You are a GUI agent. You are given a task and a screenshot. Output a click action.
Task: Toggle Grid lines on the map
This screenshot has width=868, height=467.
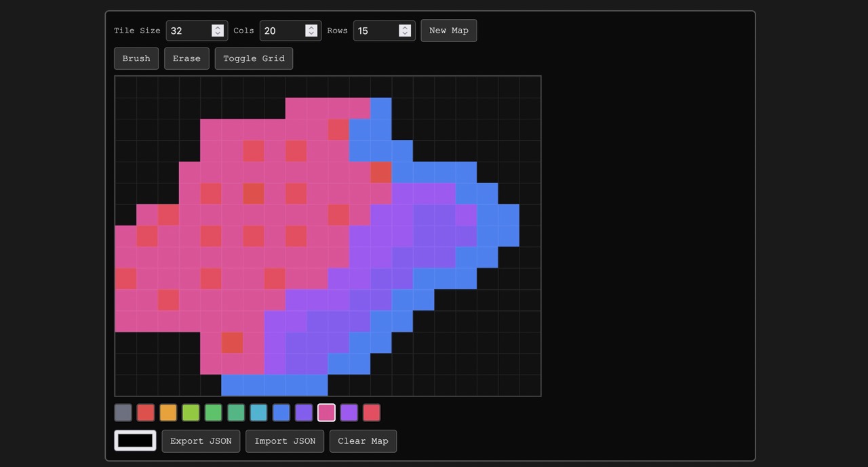[x=254, y=58]
